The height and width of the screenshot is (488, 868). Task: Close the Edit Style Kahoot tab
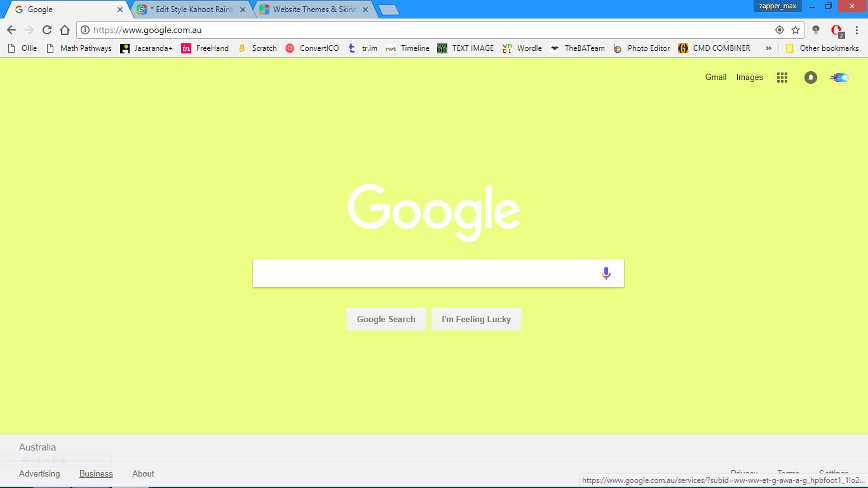pos(243,10)
